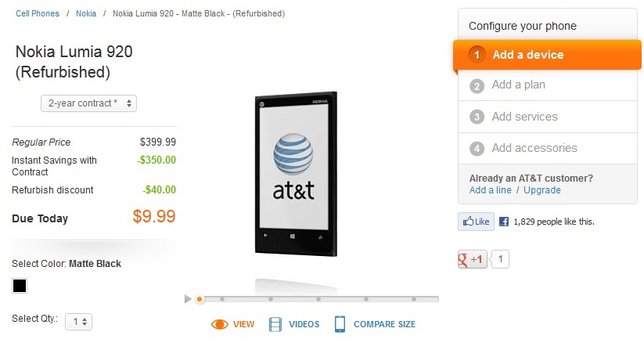644x339 pixels.
Task: Go to step 2 Add a plan
Action: click(548, 85)
